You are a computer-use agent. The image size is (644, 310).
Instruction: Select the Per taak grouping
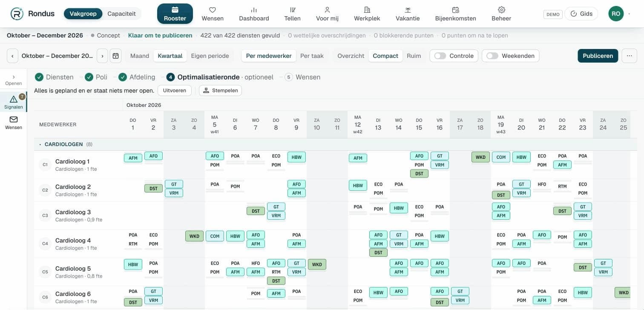[x=312, y=56]
